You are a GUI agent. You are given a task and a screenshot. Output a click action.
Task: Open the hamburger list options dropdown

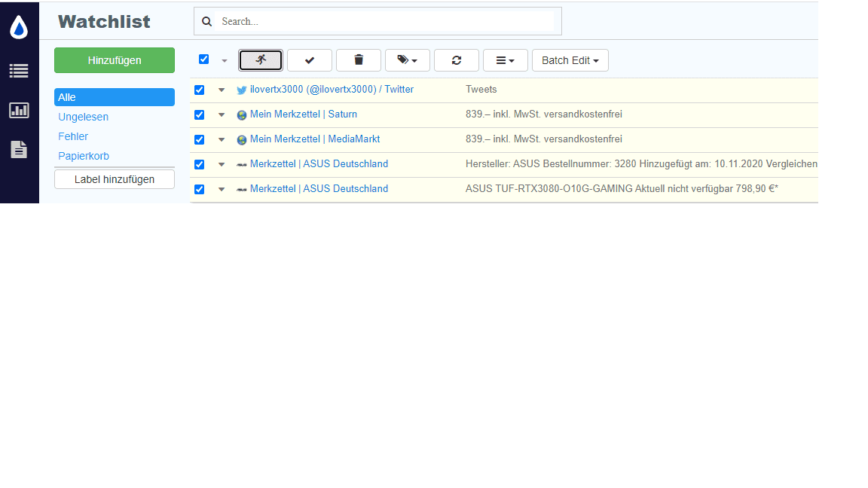(506, 60)
